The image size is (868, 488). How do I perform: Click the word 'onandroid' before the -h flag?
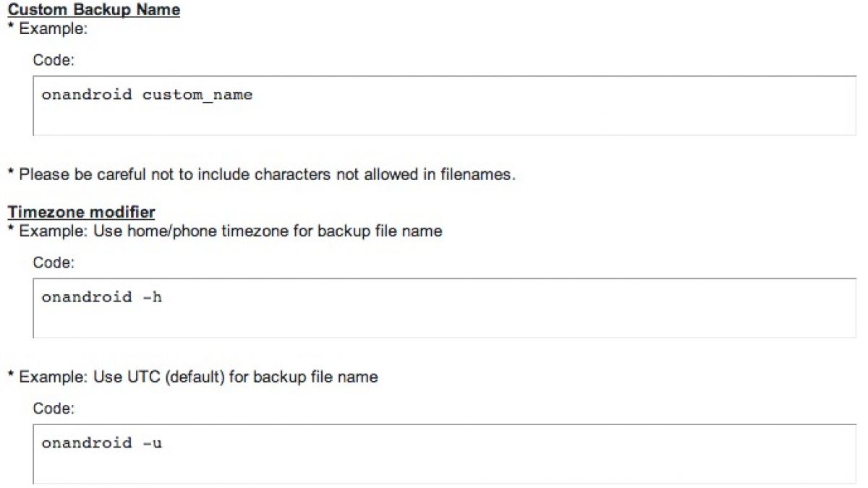[87, 297]
